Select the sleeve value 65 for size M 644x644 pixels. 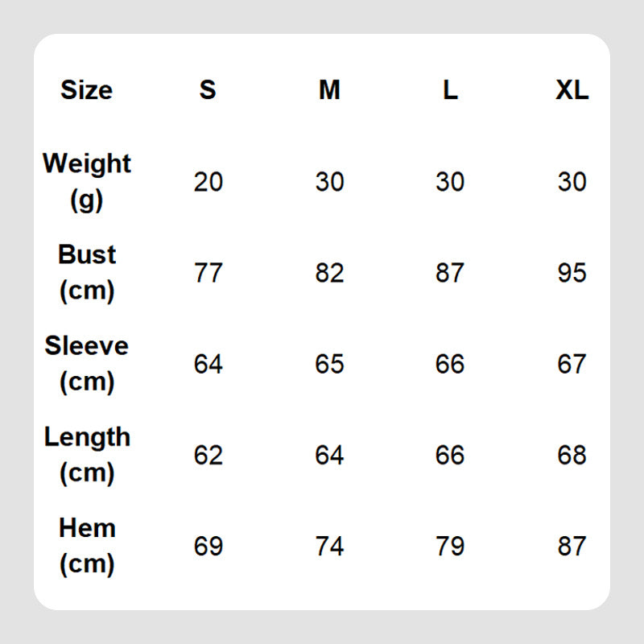[329, 364]
